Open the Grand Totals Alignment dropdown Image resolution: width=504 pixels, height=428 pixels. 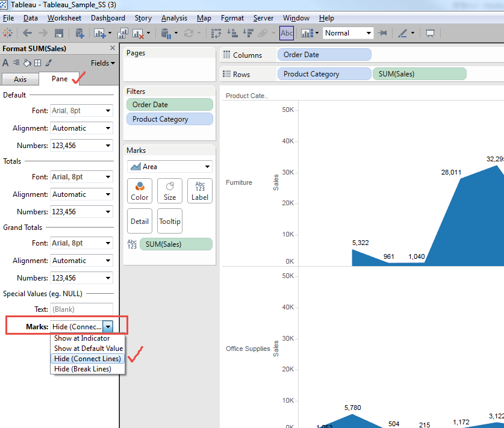point(82,260)
